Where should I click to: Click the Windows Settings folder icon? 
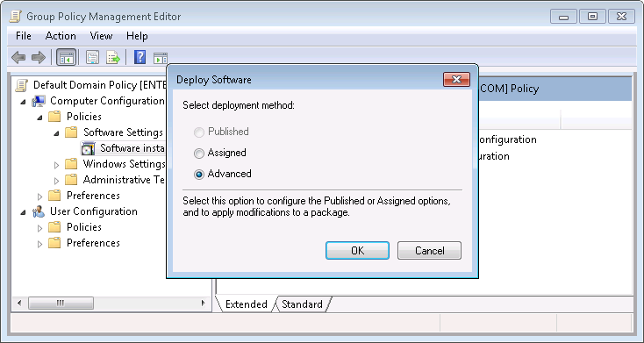tap(71, 164)
